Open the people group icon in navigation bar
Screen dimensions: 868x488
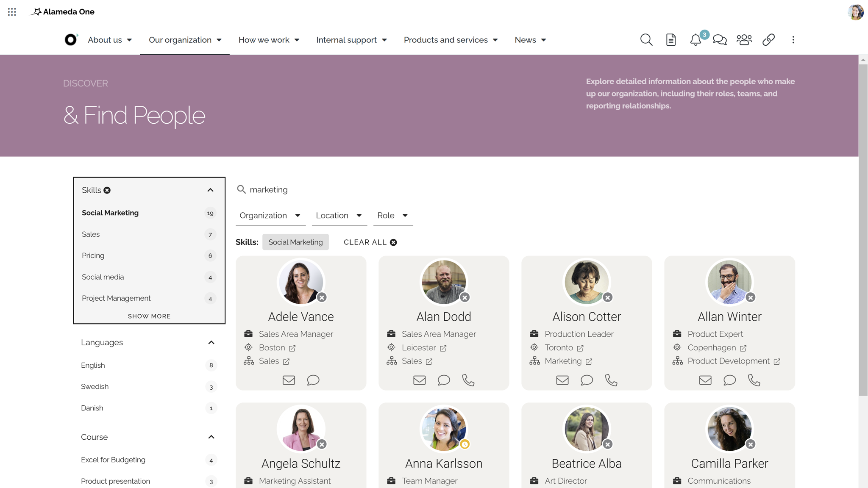(x=744, y=40)
